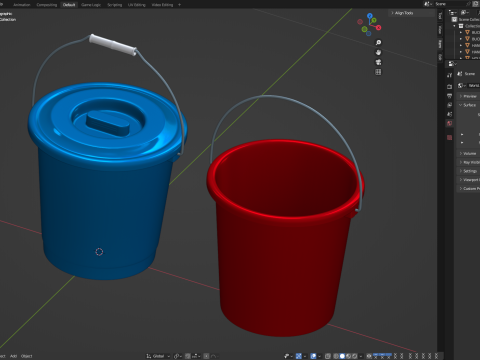The height and width of the screenshot is (360, 480).
Task: Open the Object menu in viewport header
Action: point(27,356)
